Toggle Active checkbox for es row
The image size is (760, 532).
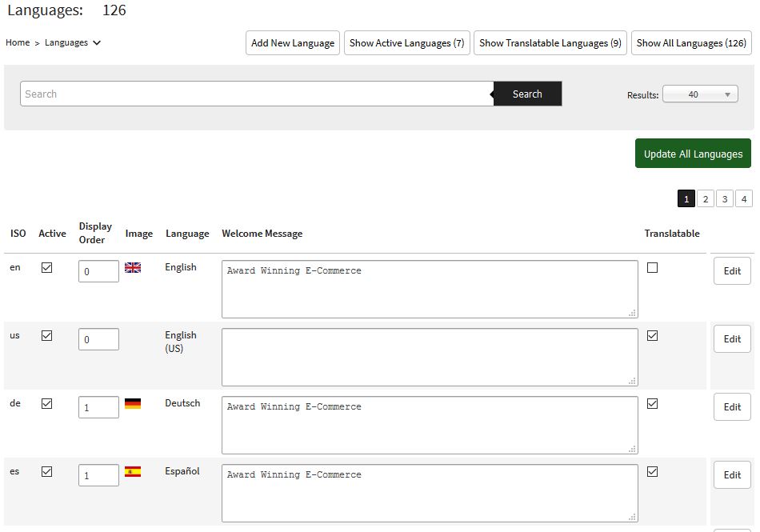47,471
